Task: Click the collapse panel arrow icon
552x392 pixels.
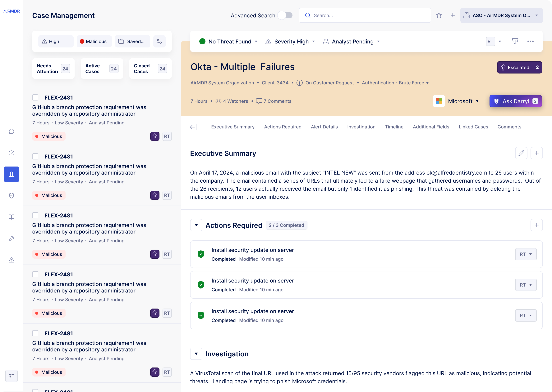Action: pyautogui.click(x=193, y=127)
